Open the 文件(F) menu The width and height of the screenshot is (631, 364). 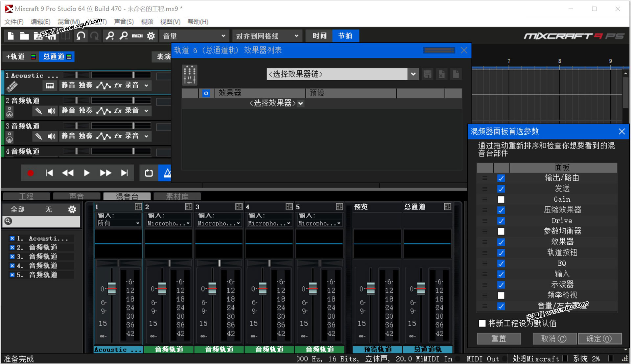(14, 22)
